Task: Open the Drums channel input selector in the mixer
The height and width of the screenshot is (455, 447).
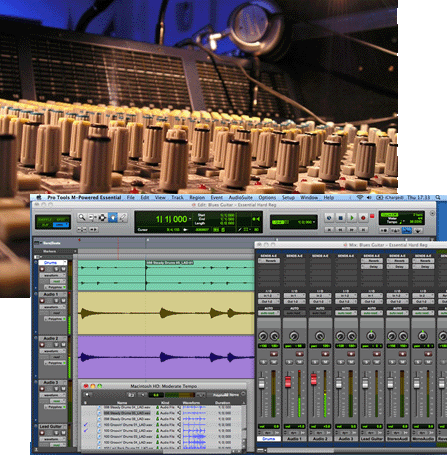Action: tap(269, 296)
